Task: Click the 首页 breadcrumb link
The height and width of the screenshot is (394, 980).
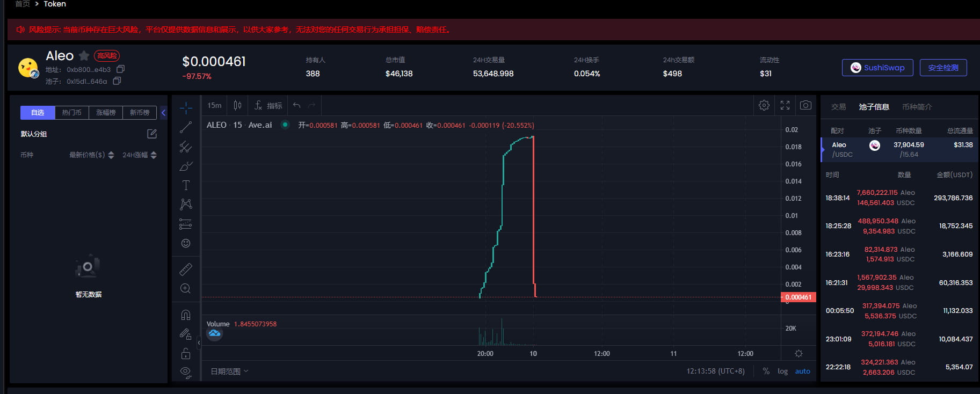Action: tap(23, 4)
